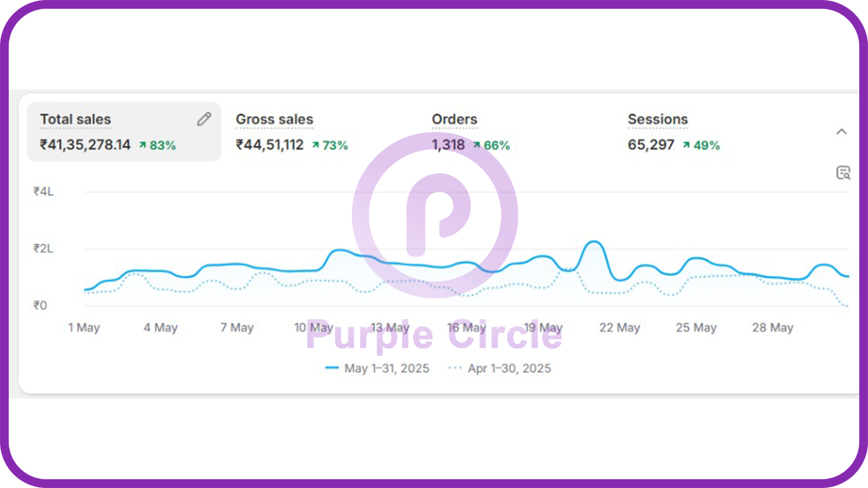Open the view report icon above the chart

(x=843, y=173)
